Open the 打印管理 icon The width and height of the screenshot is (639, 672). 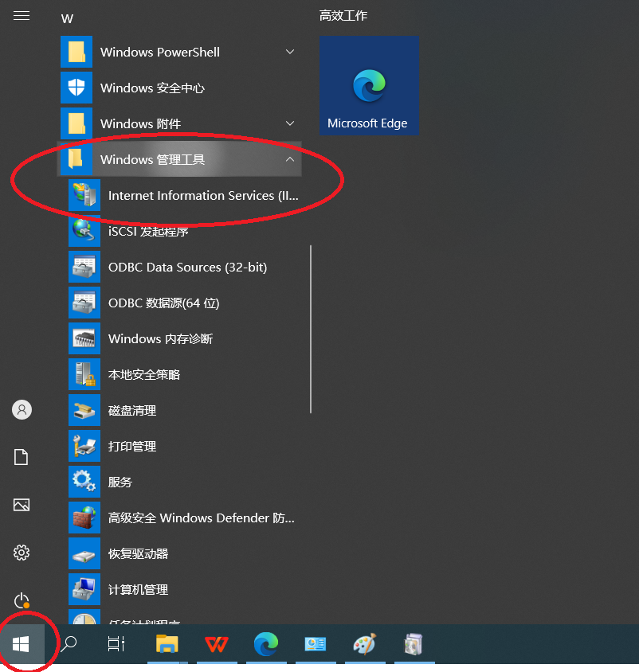[84, 446]
